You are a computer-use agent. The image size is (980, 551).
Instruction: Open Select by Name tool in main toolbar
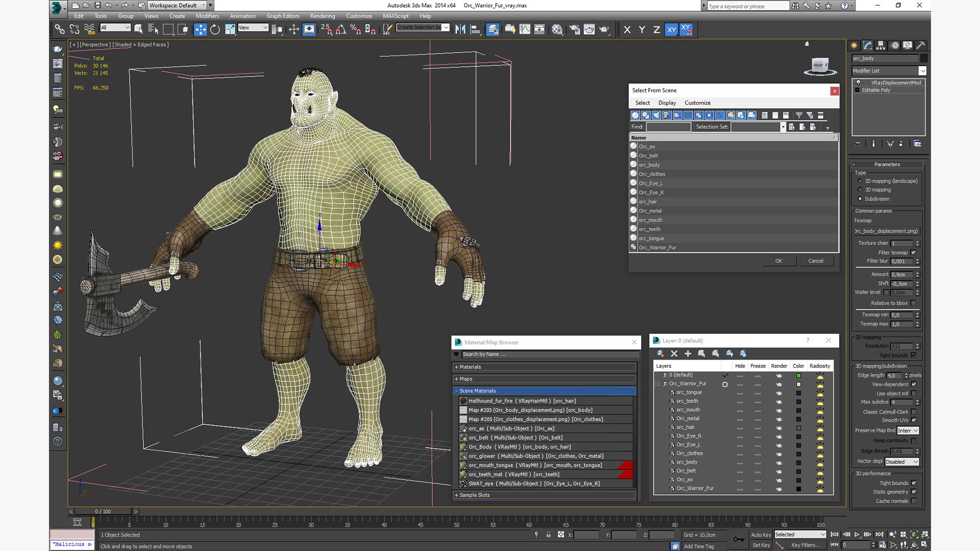[153, 30]
